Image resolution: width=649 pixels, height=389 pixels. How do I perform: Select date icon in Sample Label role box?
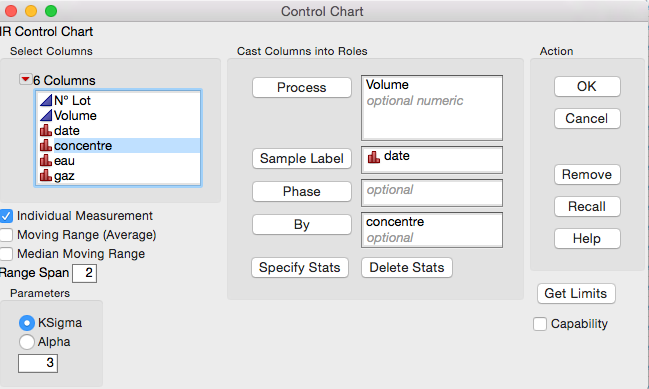click(x=374, y=156)
